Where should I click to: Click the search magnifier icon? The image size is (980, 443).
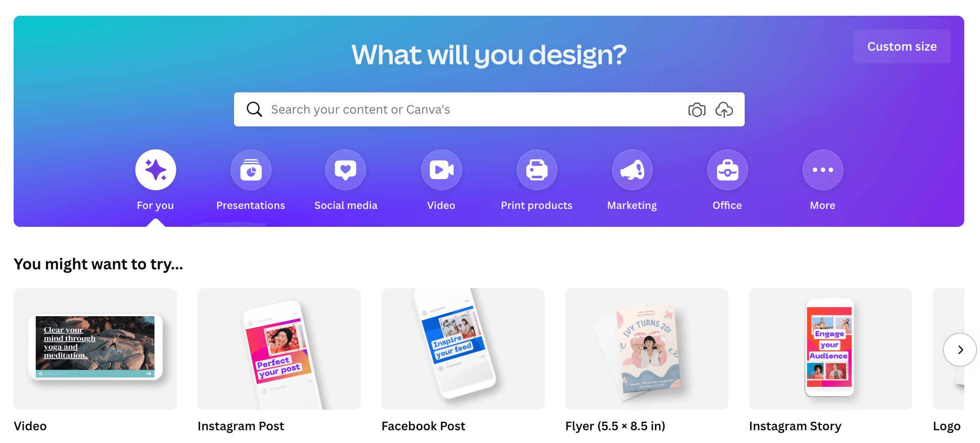pos(254,109)
